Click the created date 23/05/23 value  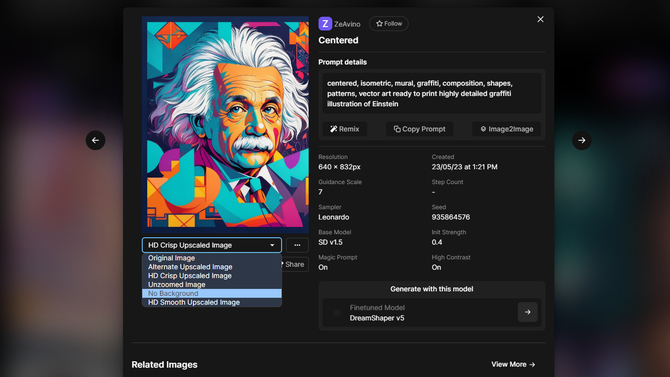(464, 167)
